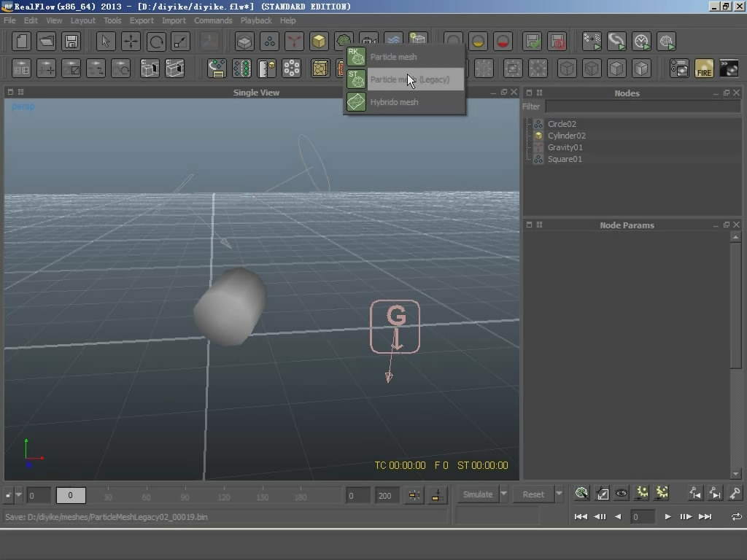Click the floppy disk with red mark icon
The height and width of the screenshot is (560, 747).
pos(557,42)
